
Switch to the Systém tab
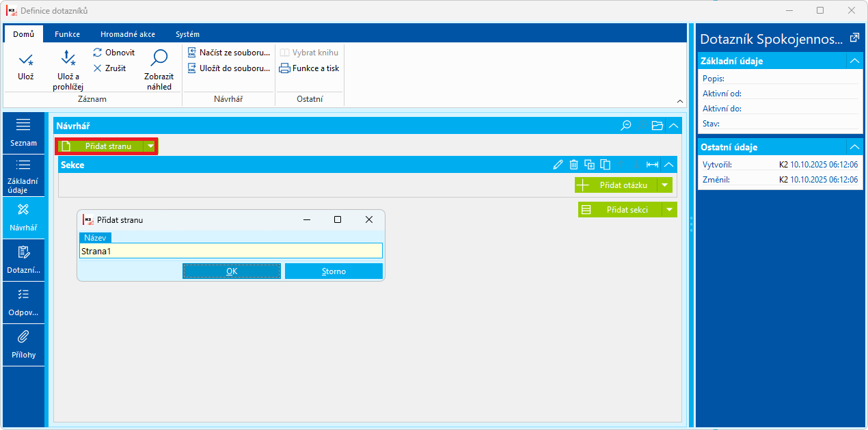click(x=187, y=34)
